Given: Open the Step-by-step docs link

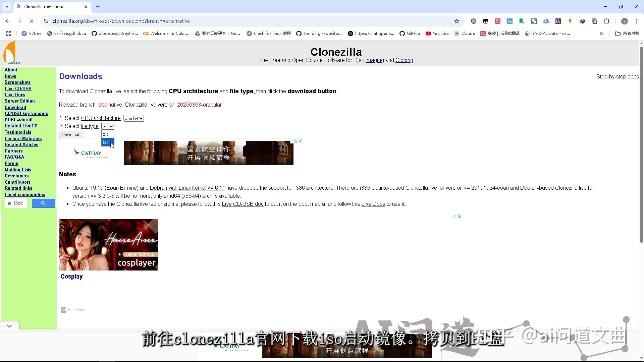Looking at the screenshot, I should pyautogui.click(x=617, y=76).
